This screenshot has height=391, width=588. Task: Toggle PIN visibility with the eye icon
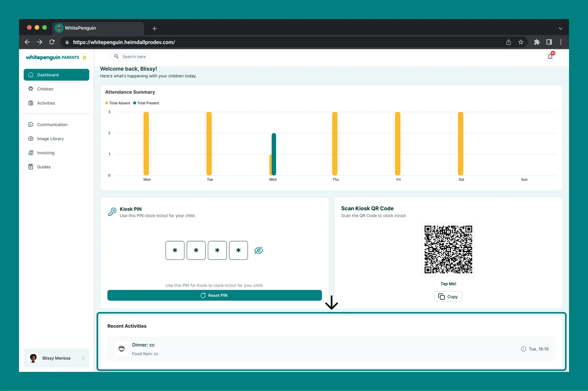pos(258,250)
